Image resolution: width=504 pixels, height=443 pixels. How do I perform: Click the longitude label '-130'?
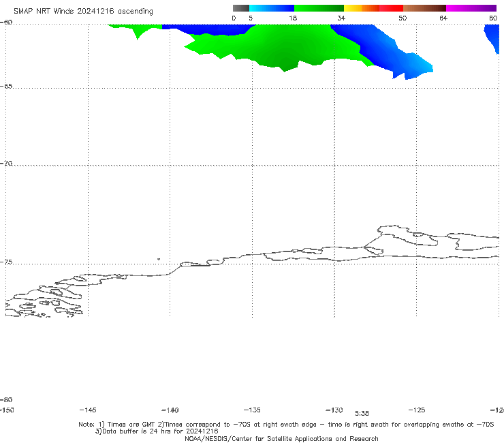[x=334, y=410]
